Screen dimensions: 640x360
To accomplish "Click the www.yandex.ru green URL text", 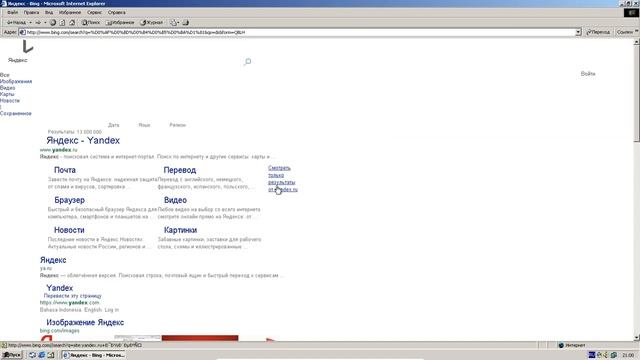I will (58, 150).
